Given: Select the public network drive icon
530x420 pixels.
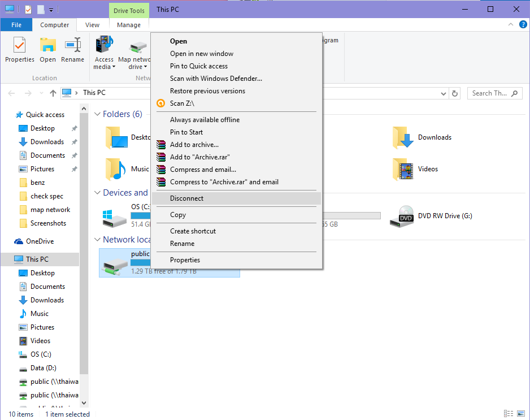Looking at the screenshot, I should coord(115,266).
